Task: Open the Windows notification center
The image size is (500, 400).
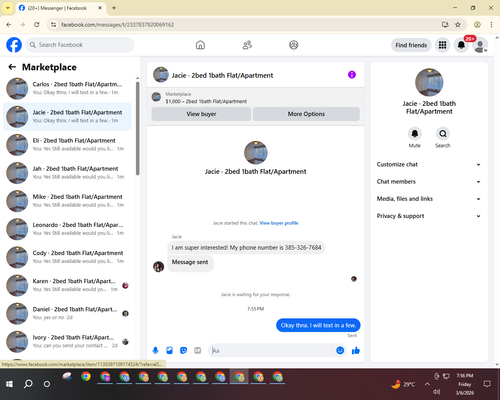Action: 487,384
